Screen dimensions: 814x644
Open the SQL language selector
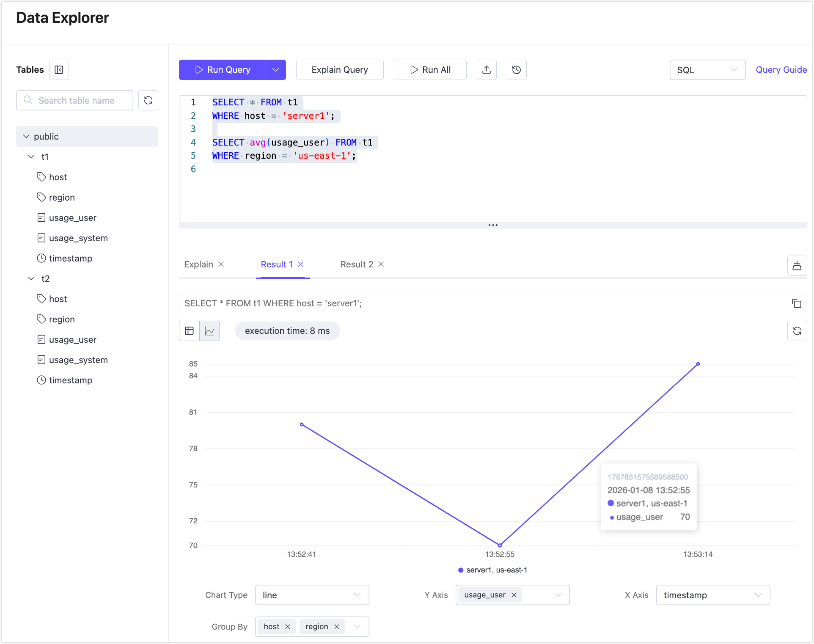(707, 70)
